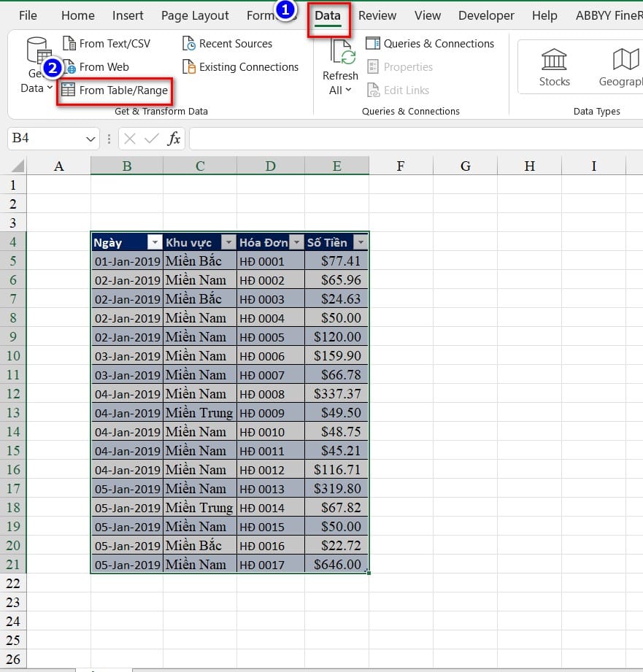Click the From Web icon
643x672 pixels.
click(69, 67)
